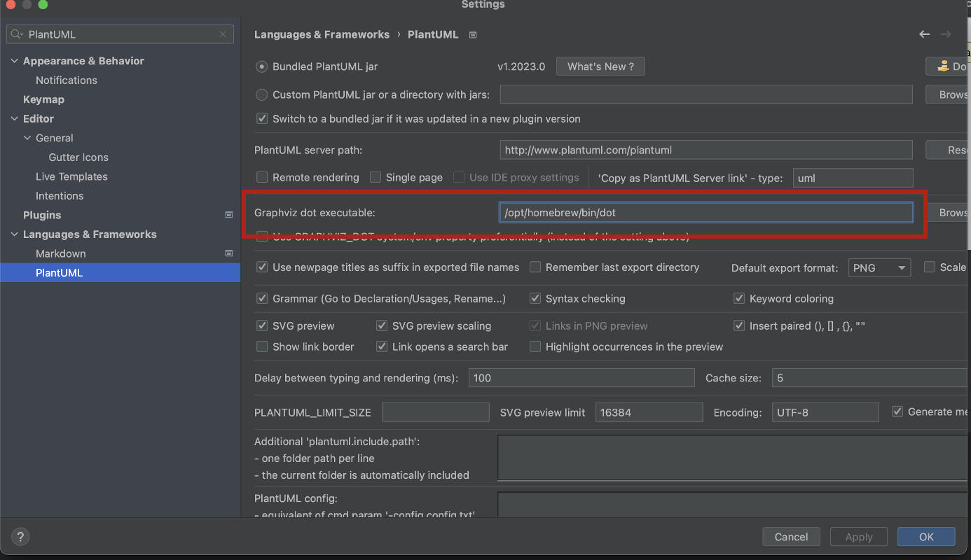This screenshot has height=560, width=971.
Task: Click the v1.2023.0 version label
Action: point(521,66)
